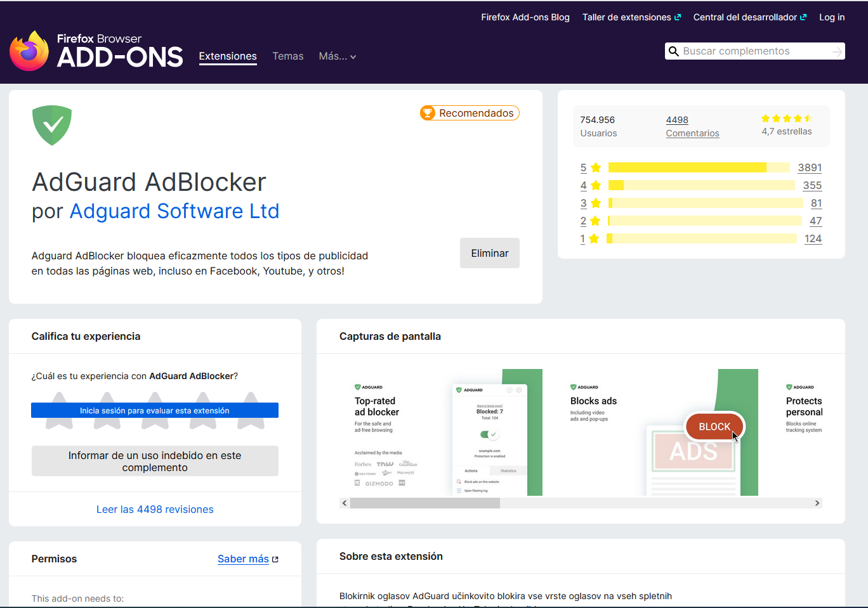Viewport: 868px width, 608px height.
Task: Open the 4498 Comentarios link
Action: point(692,126)
